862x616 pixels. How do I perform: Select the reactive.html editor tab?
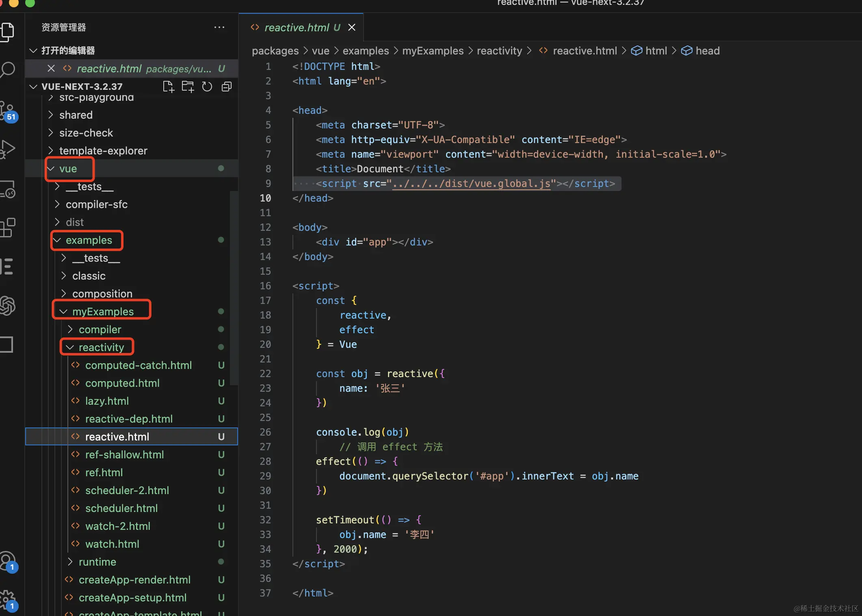click(297, 27)
